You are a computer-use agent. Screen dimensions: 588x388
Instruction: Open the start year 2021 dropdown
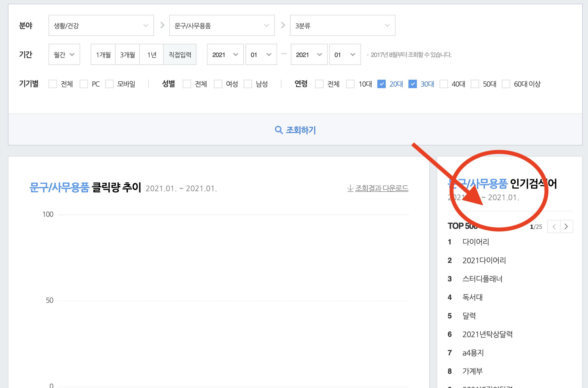tap(225, 54)
